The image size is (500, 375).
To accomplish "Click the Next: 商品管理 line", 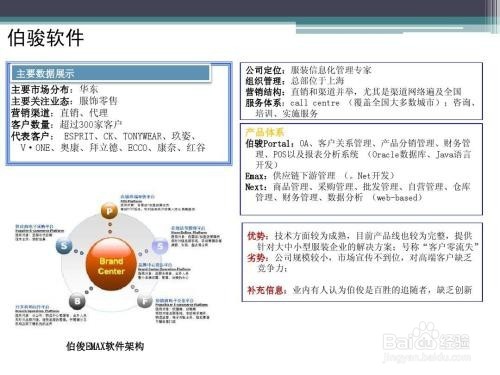I will 358,187.
